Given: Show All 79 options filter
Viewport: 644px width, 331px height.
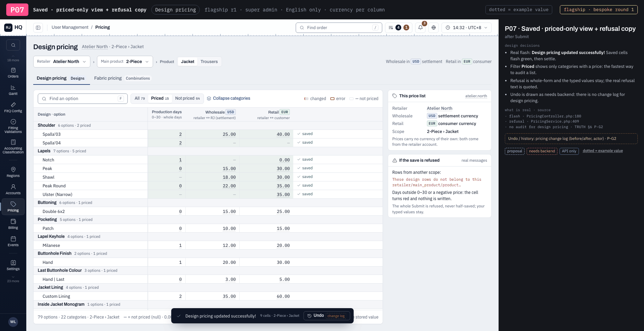Looking at the screenshot, I should [x=140, y=98].
